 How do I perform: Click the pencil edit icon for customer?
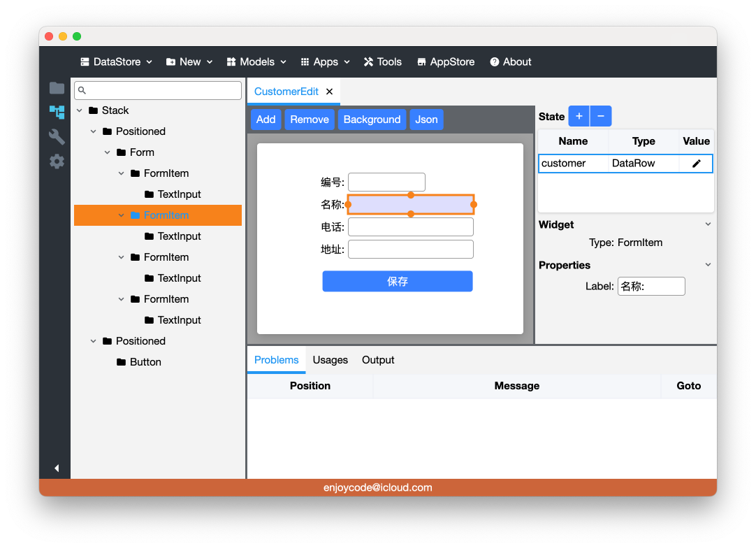pyautogui.click(x=696, y=164)
